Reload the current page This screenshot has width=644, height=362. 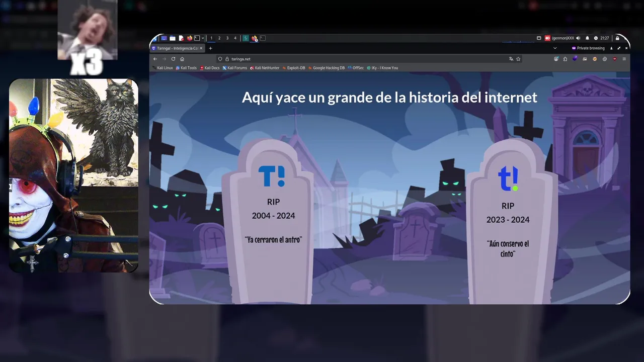[173, 59]
